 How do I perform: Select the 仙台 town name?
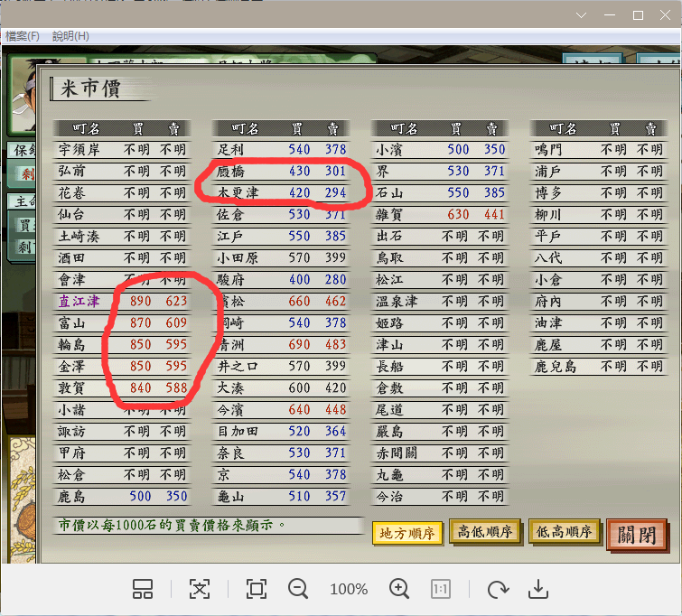(71, 214)
